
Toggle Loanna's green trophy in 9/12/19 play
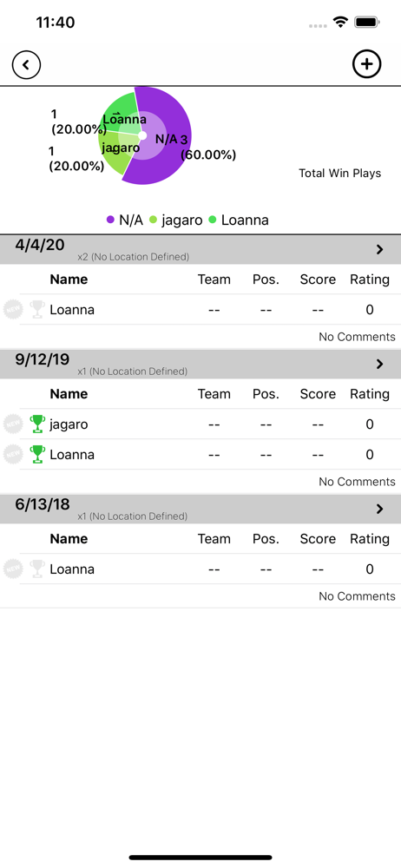pyautogui.click(x=37, y=455)
